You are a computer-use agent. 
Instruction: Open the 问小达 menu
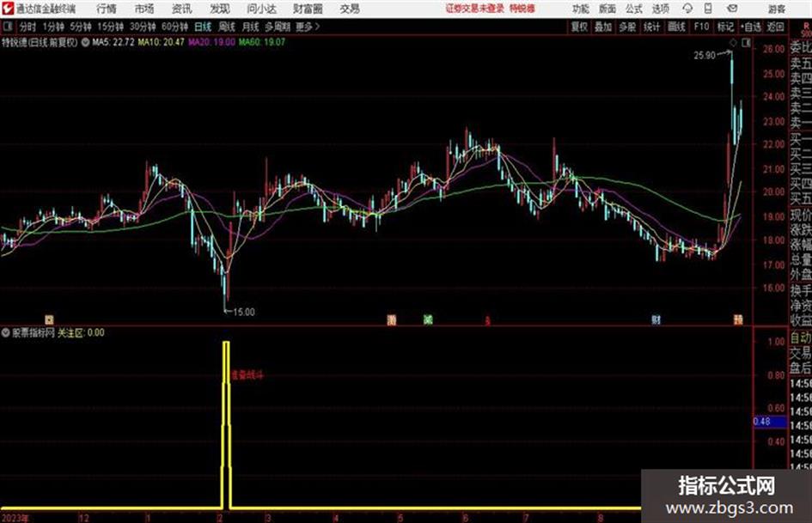261,9
